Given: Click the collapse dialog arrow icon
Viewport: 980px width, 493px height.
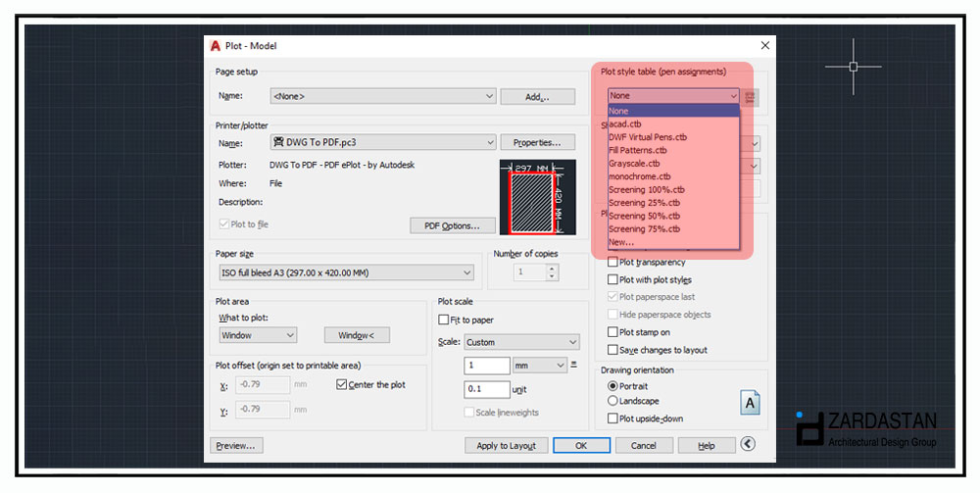Looking at the screenshot, I should [748, 444].
